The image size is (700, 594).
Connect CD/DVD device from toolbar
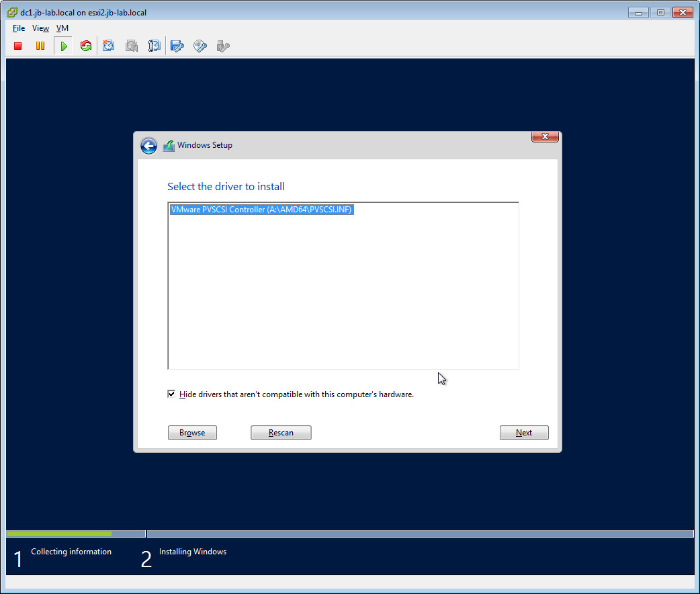(200, 46)
